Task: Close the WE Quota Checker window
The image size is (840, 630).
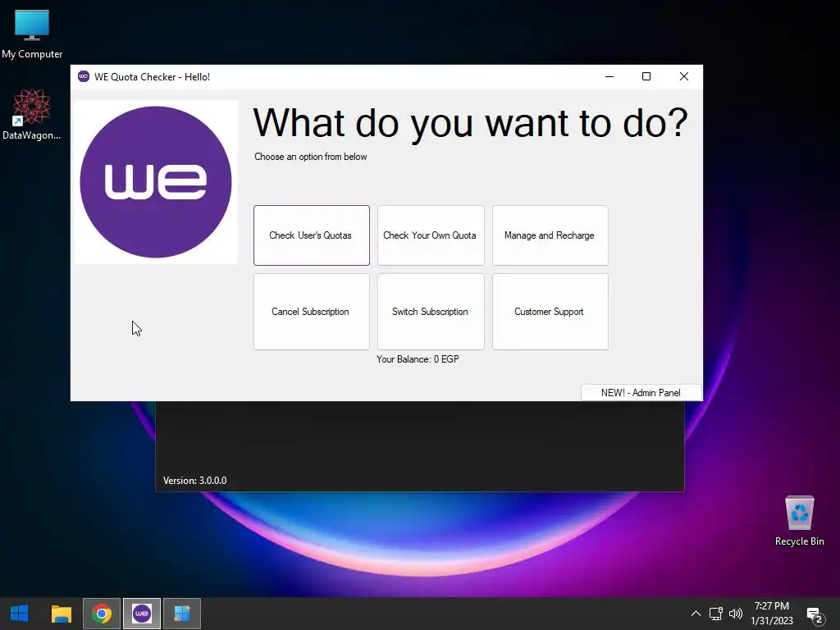Action: pos(683,76)
